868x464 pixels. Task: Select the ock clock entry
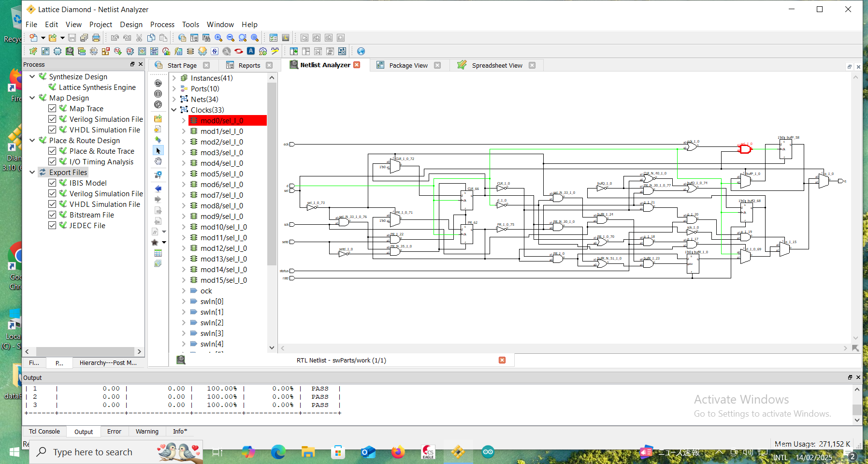tap(206, 290)
